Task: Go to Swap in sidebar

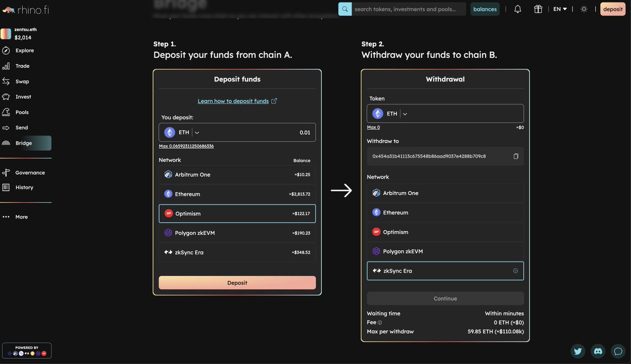Action: click(x=22, y=81)
